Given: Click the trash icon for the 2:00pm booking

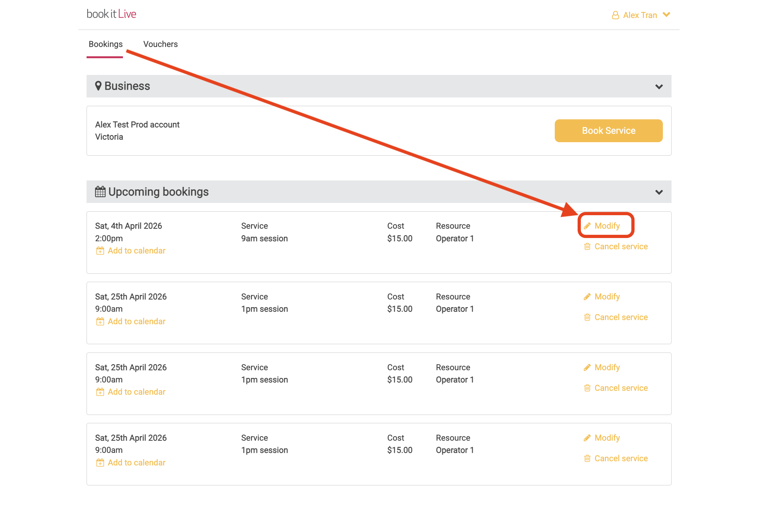Looking at the screenshot, I should coord(587,247).
